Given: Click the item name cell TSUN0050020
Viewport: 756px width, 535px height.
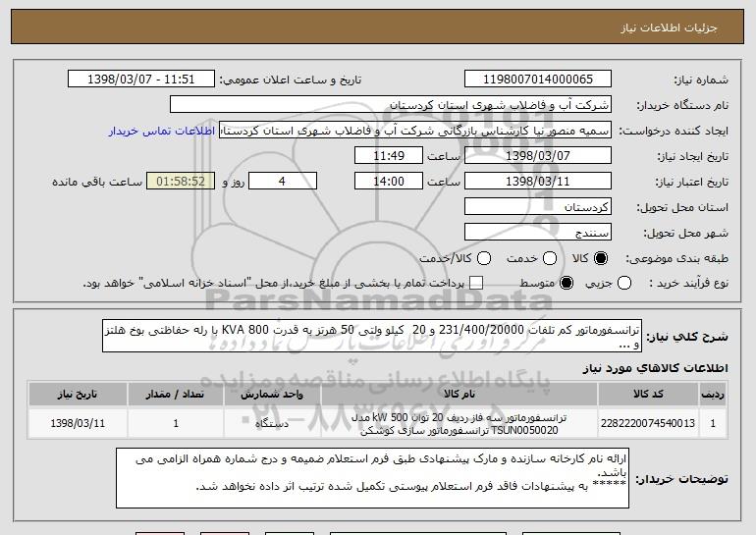Looking at the screenshot, I should [459, 423].
